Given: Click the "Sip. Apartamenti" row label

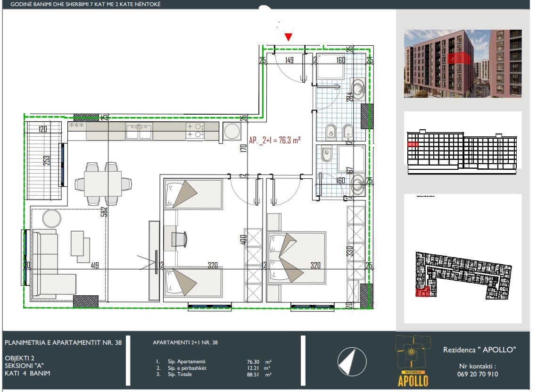Looking at the screenshot, I should point(186,361).
